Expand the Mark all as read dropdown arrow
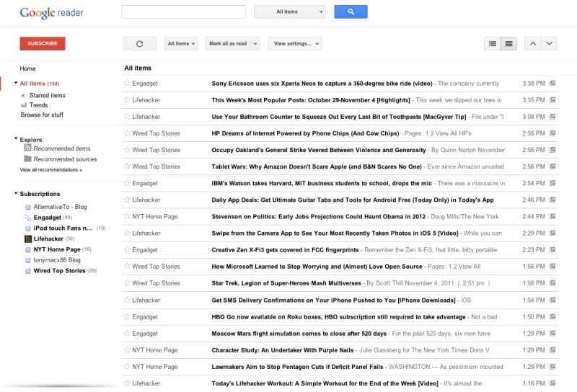The height and width of the screenshot is (392, 577). 255,44
